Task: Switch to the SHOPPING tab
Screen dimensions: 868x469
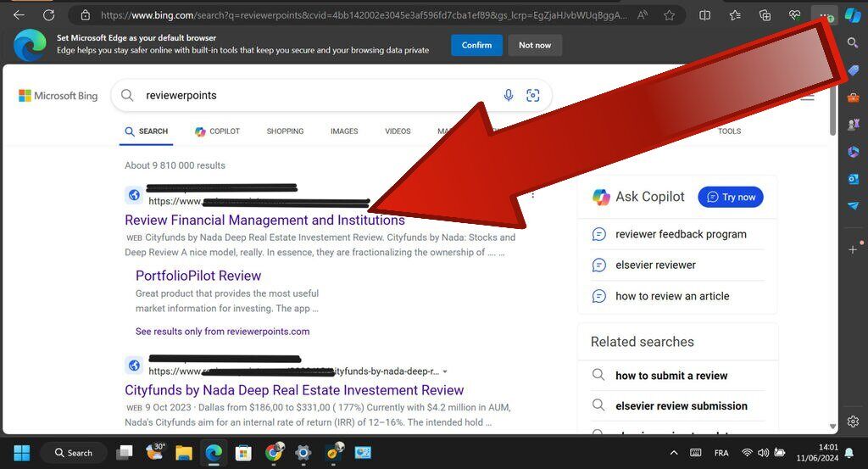Action: pyautogui.click(x=285, y=131)
